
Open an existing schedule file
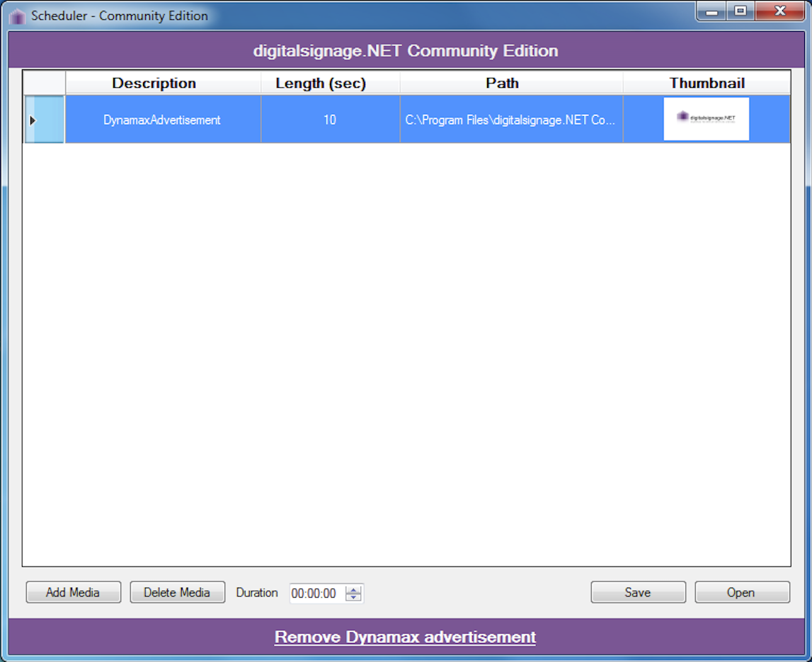coord(742,592)
